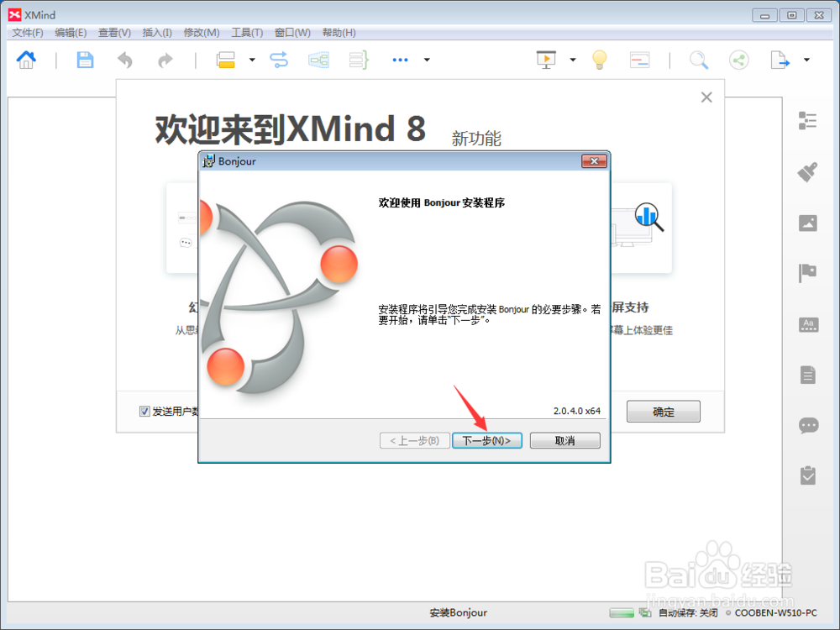Open the 帮助(H) menu

point(339,33)
